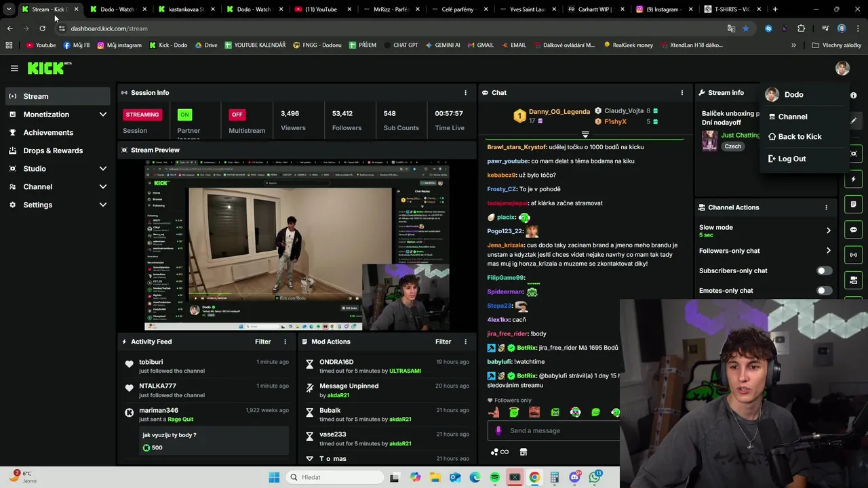Open Channel Actions three-dot menu
The height and width of the screenshot is (488, 868).
[x=826, y=207]
